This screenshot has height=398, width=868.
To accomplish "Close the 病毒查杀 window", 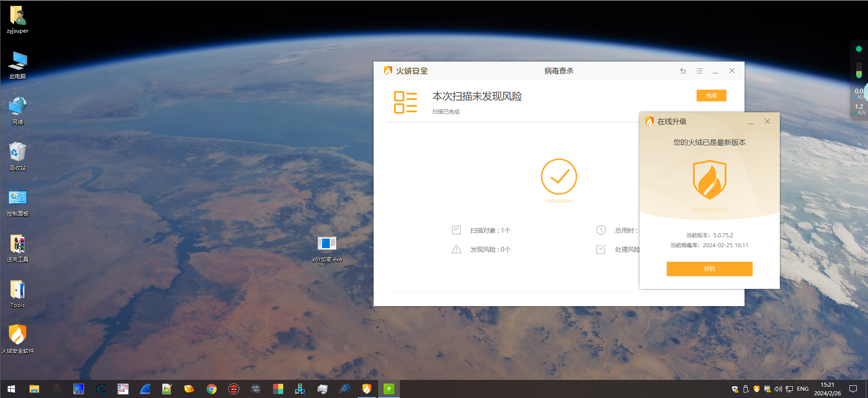I will 732,71.
